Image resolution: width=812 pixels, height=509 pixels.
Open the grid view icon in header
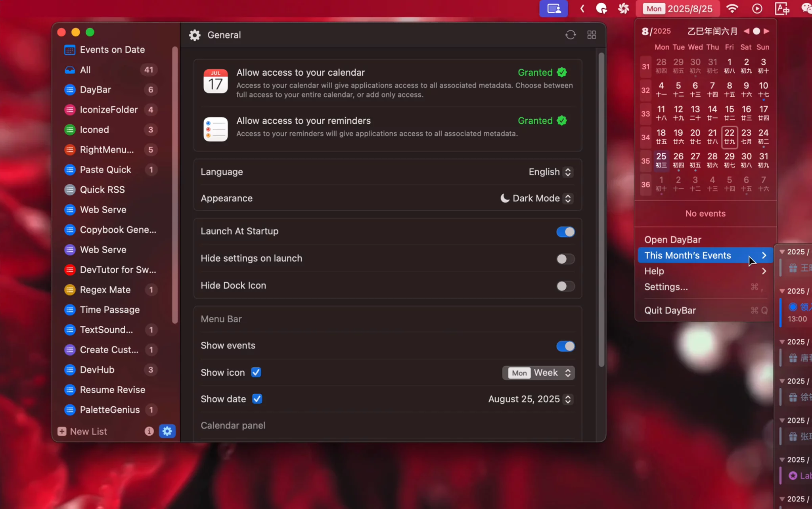(592, 35)
